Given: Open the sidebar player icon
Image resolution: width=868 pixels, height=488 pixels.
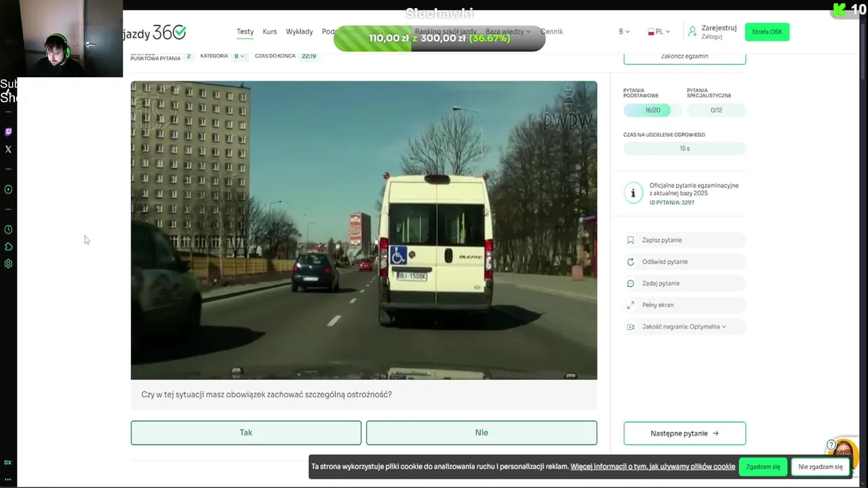Looking at the screenshot, I should [x=8, y=190].
